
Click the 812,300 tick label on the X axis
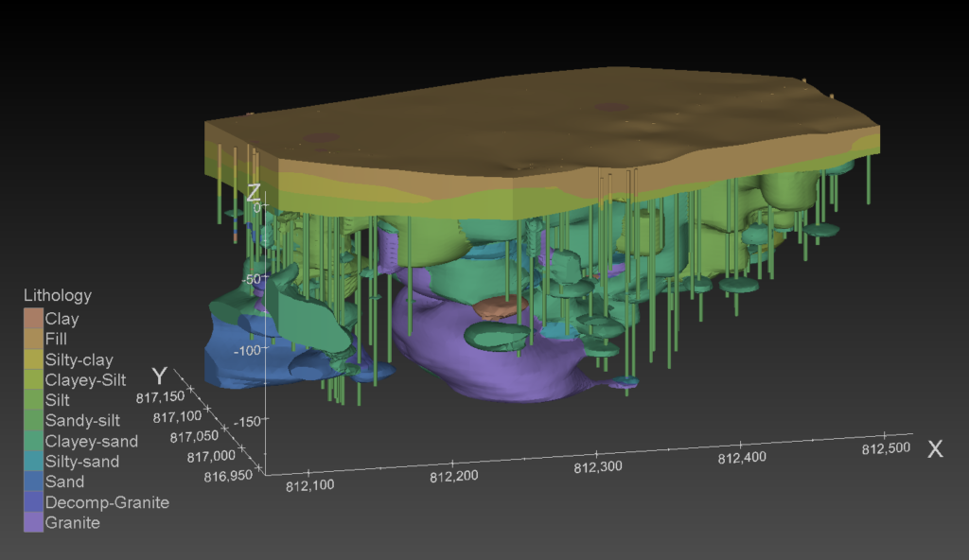coord(599,465)
